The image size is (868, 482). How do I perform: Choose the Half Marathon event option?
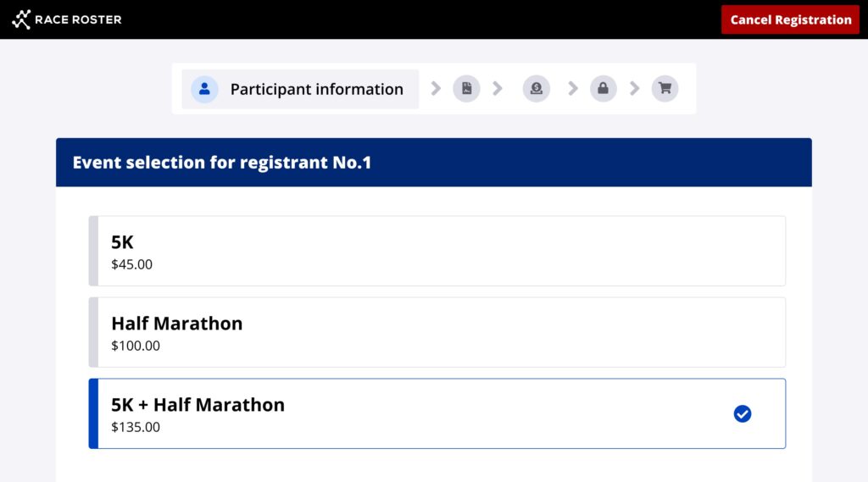tap(437, 332)
